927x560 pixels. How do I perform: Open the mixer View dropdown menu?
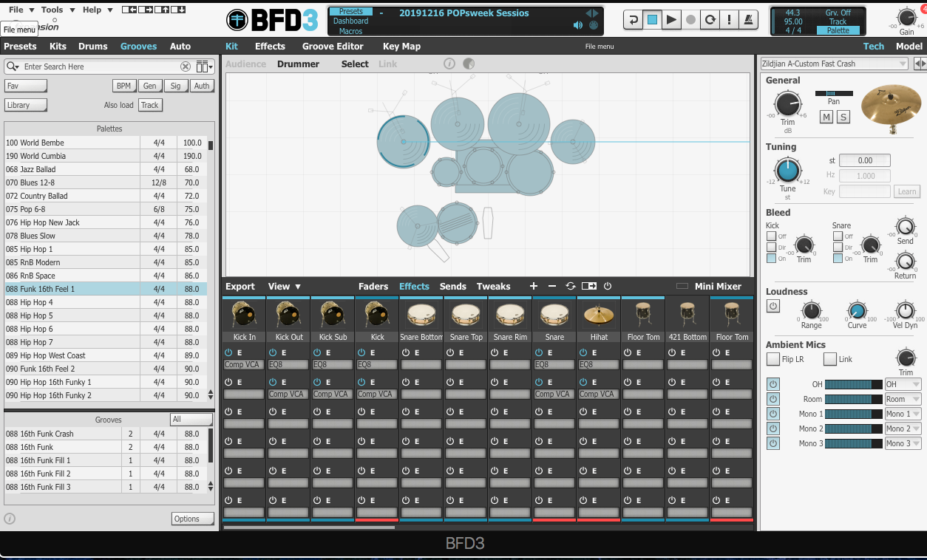pos(285,286)
